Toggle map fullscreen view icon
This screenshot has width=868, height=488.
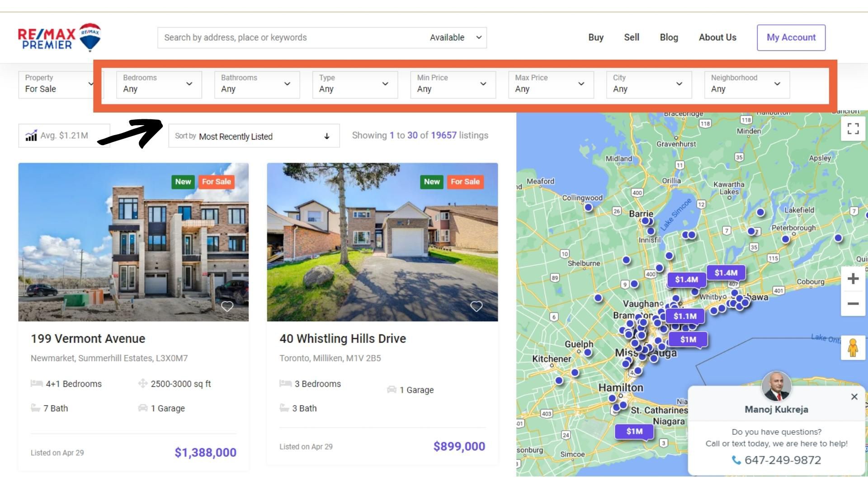853,129
